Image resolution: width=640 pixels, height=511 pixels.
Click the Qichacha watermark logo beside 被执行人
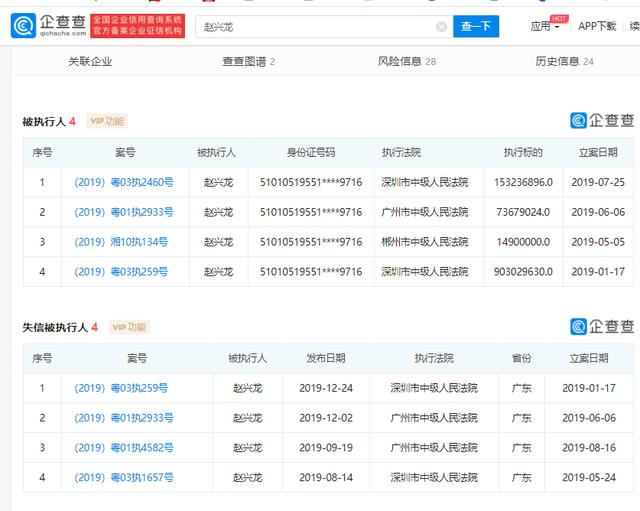pyautogui.click(x=602, y=121)
